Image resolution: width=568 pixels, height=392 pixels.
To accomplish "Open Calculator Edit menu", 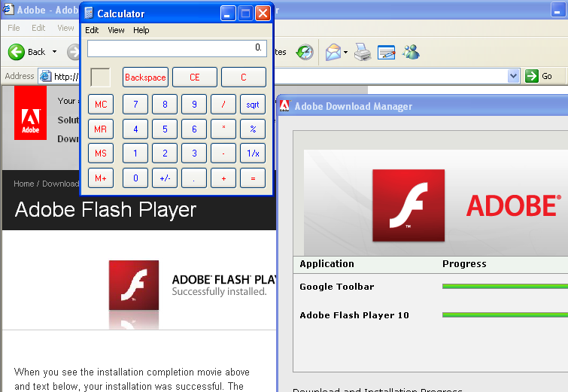I will pyautogui.click(x=92, y=30).
